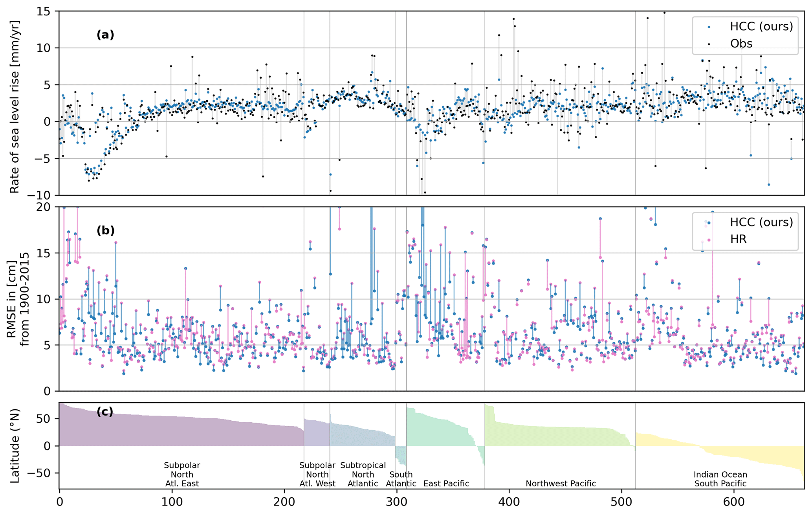Click the x-axis tick label 400
Screen dimensions: 812x513
click(509, 502)
